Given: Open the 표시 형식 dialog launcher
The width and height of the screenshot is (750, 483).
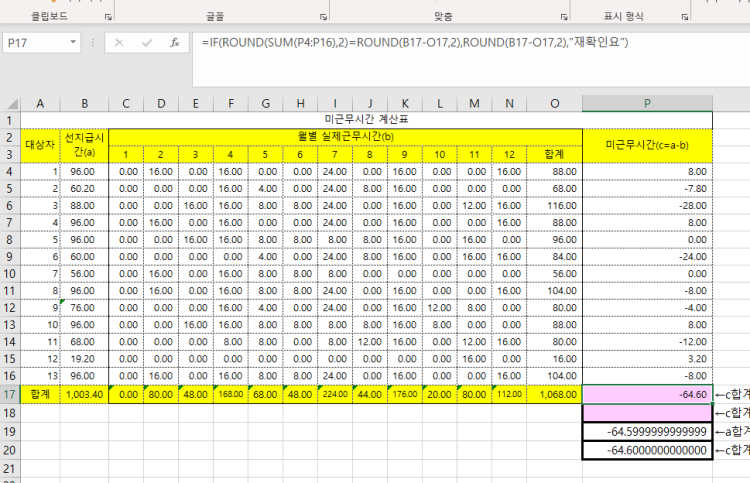Looking at the screenshot, I should point(684,17).
